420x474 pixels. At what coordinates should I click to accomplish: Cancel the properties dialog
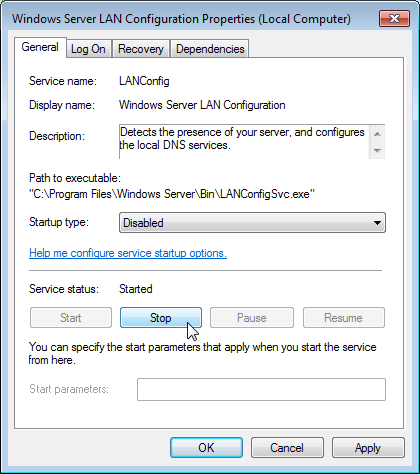point(287,448)
